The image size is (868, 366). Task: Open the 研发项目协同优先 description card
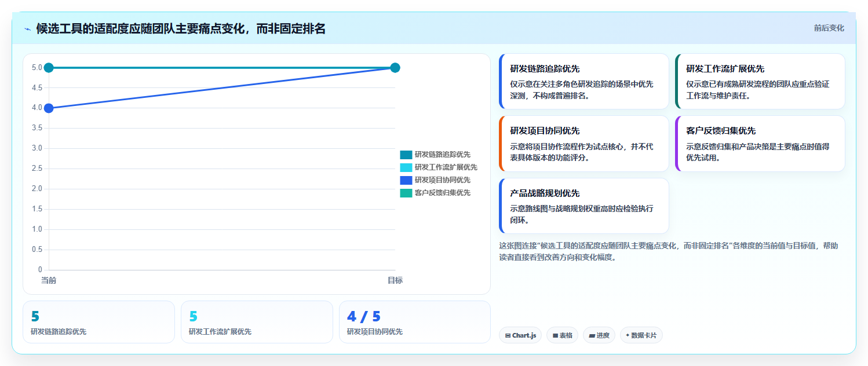coord(584,144)
